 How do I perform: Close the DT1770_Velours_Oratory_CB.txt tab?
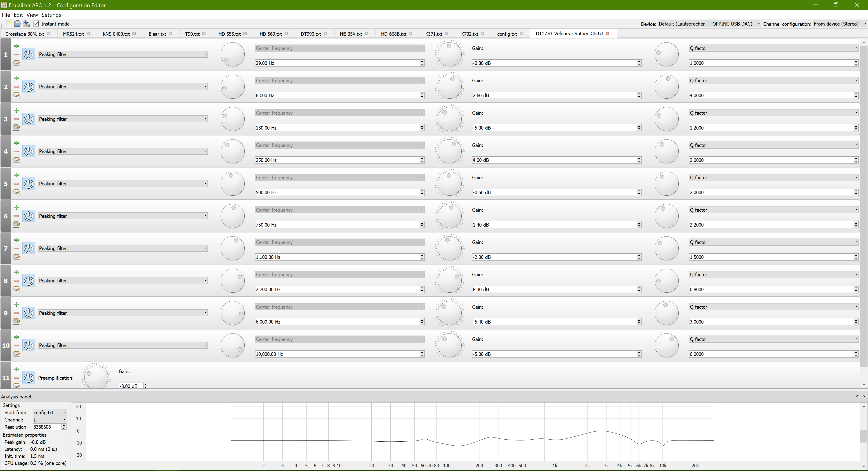(608, 33)
